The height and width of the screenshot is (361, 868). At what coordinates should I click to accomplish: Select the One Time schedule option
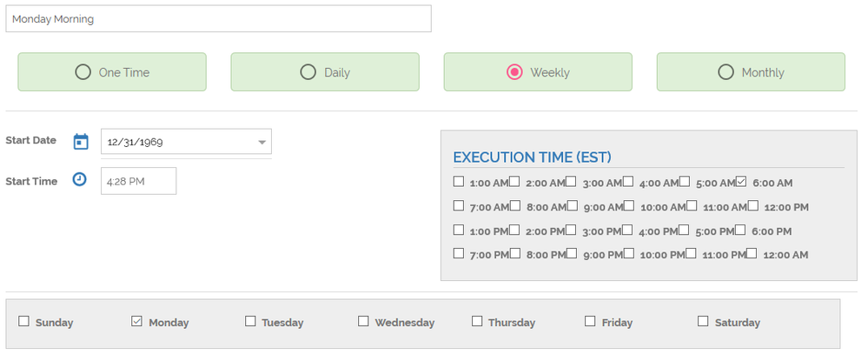click(x=112, y=72)
